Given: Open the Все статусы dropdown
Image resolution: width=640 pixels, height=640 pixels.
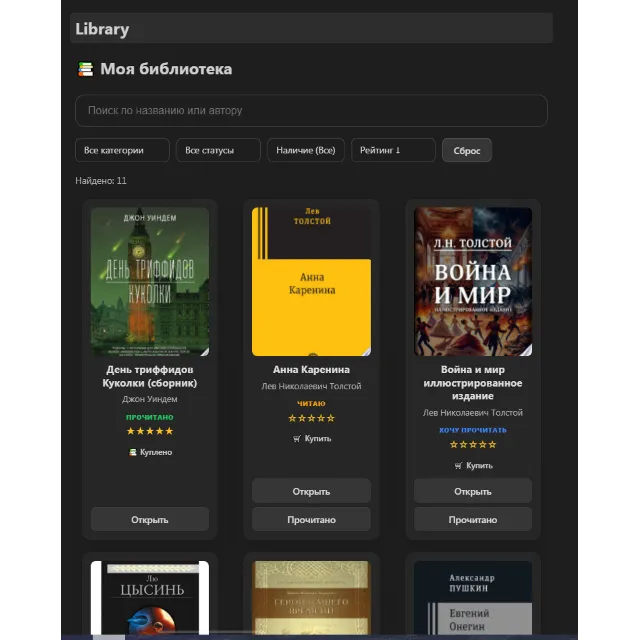Looking at the screenshot, I should [218, 150].
